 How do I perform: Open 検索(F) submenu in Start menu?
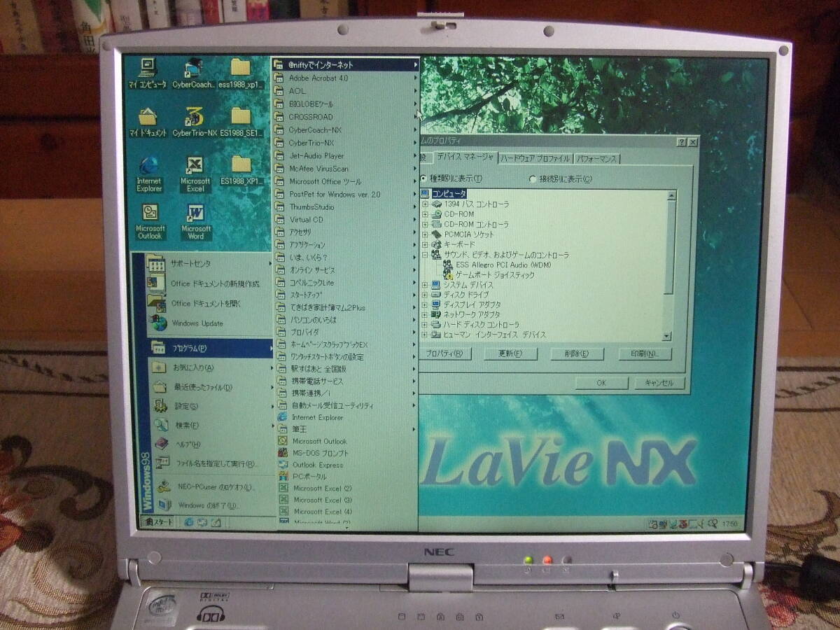point(212,425)
